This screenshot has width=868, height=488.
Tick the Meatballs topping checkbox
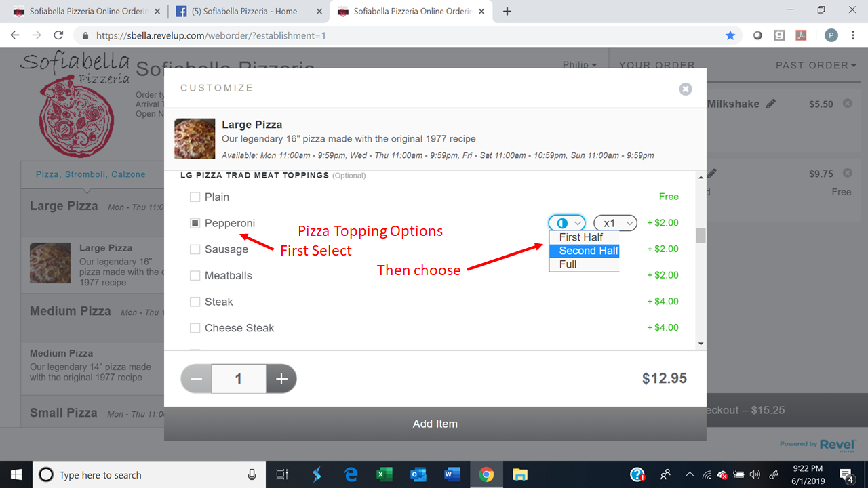195,276
